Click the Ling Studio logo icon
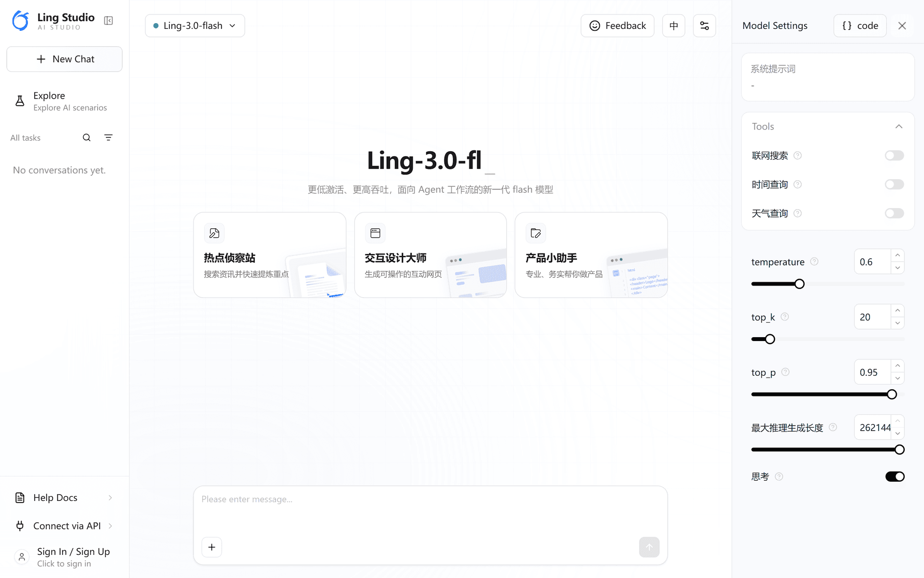 pos(21,21)
